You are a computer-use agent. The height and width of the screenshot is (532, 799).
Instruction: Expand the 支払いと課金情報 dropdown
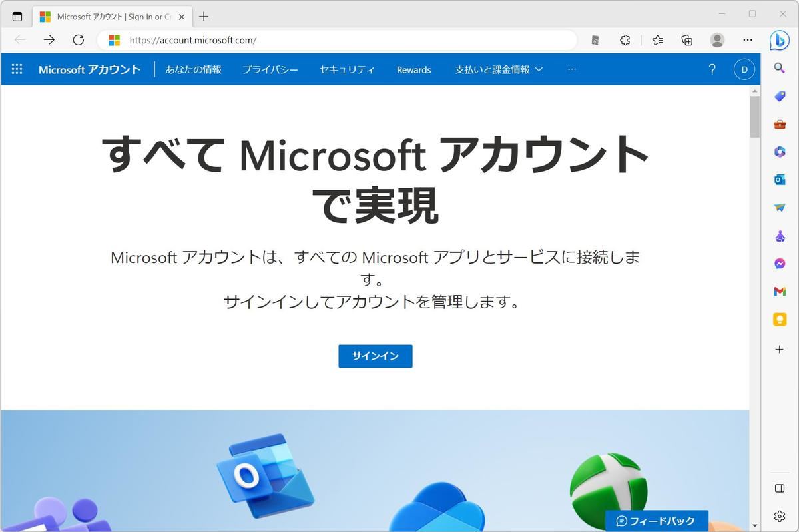pyautogui.click(x=499, y=69)
